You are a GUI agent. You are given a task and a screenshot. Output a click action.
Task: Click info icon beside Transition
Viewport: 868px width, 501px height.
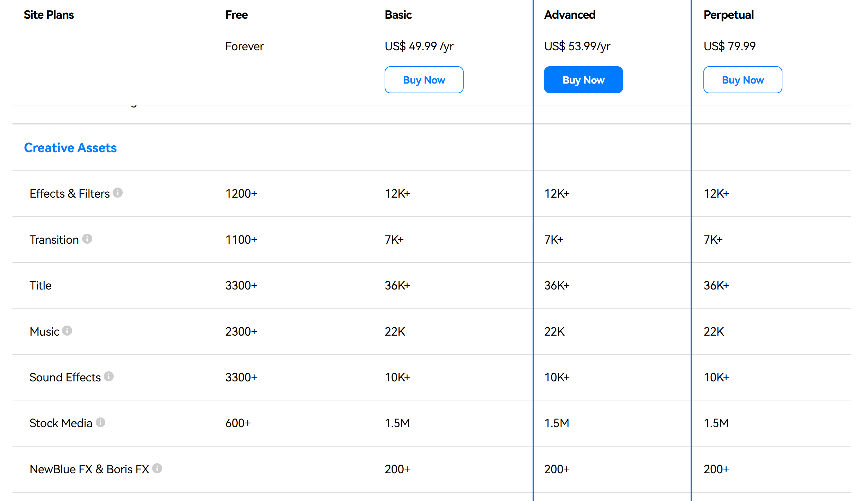87,239
